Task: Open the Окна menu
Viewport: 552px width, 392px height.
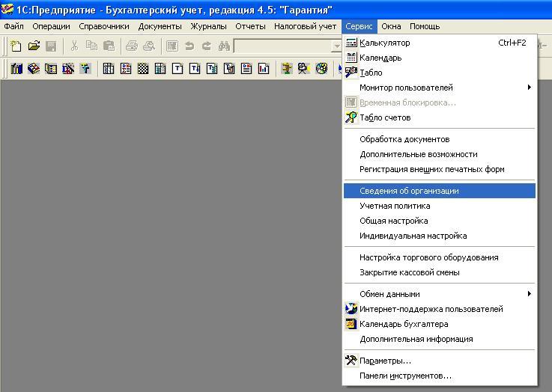Action: click(391, 26)
